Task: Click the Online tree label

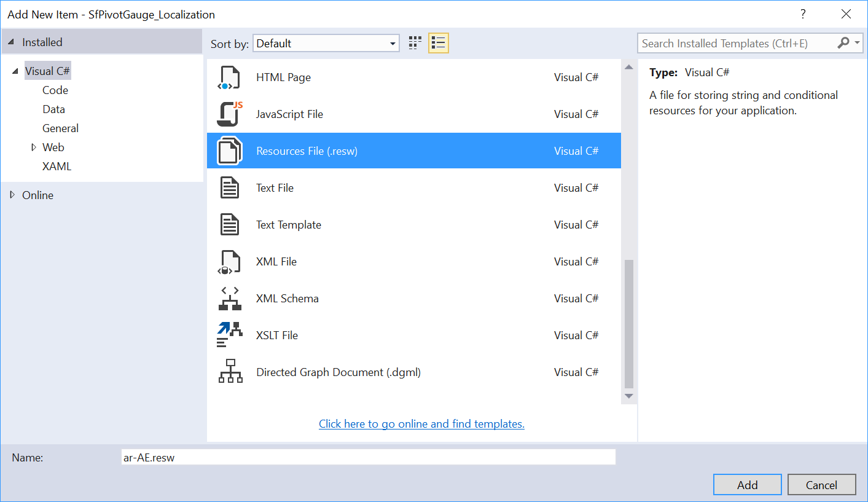Action: 37,195
